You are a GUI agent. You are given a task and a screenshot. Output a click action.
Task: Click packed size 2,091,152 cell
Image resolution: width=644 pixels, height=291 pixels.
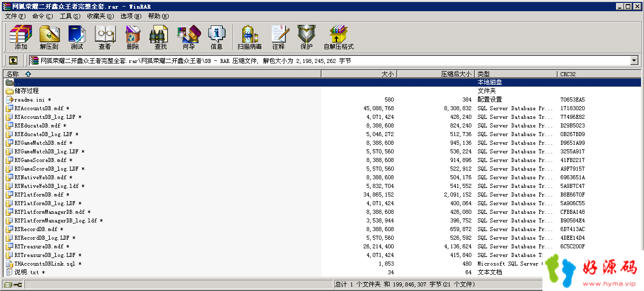(458, 195)
